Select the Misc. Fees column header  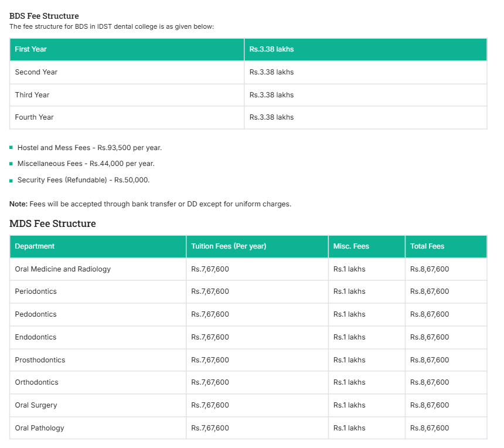tap(351, 246)
